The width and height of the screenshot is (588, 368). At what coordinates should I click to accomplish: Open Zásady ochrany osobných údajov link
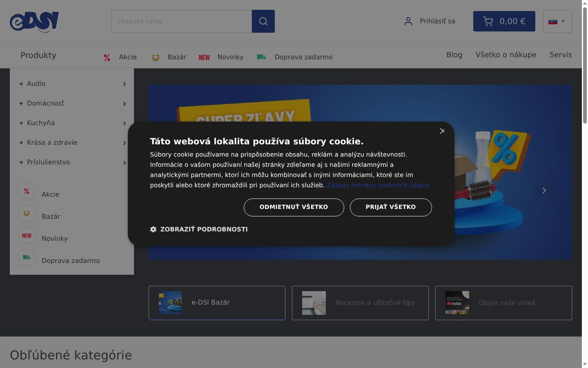(378, 185)
